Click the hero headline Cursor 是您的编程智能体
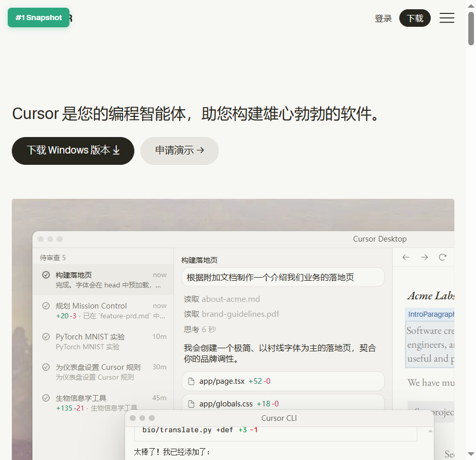This screenshot has width=476, height=460. tap(196, 114)
